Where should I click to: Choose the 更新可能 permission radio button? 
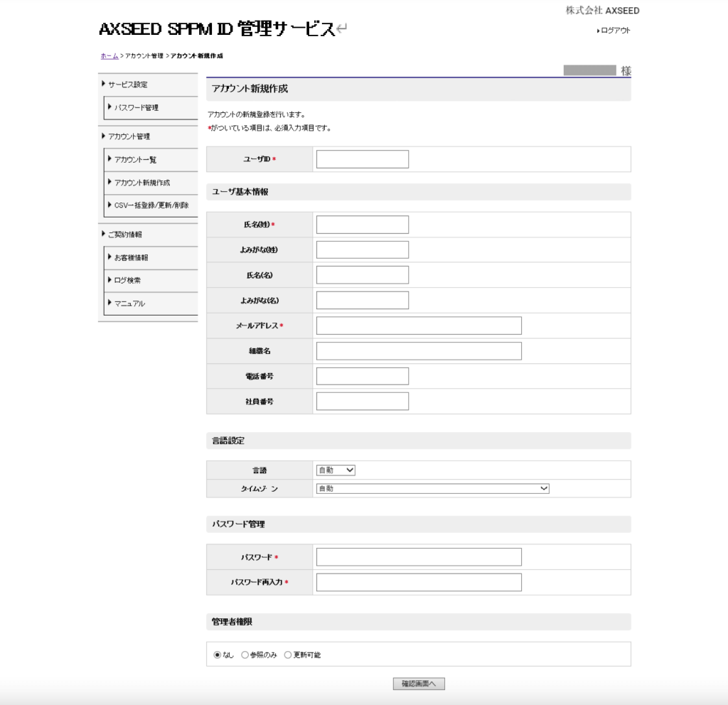point(288,655)
